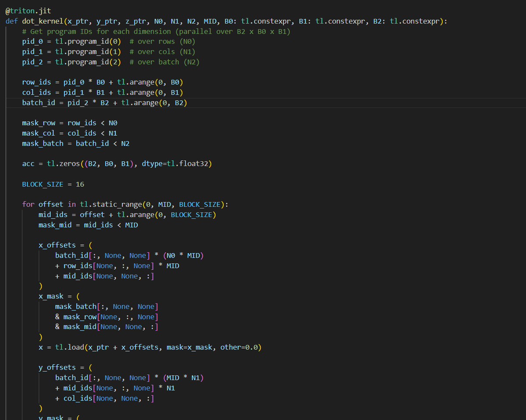Click the x_offsets opening parenthesis
This screenshot has width=526, height=420.
90,245
